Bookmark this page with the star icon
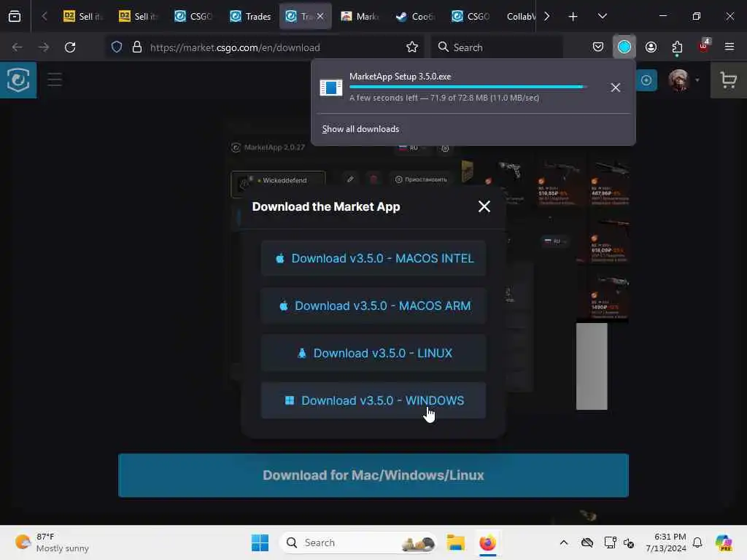 click(x=412, y=47)
